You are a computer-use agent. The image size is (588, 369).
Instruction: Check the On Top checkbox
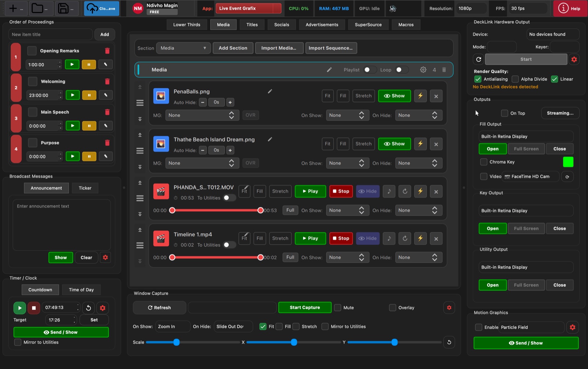click(505, 113)
